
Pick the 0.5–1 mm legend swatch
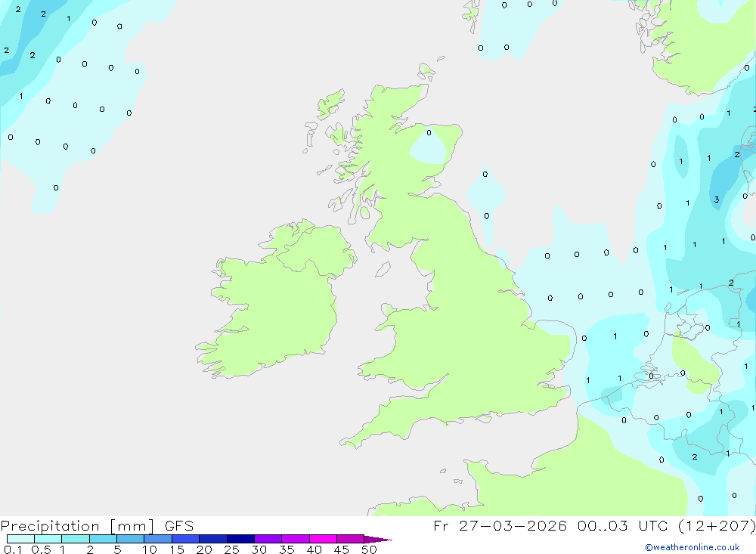(x=48, y=539)
